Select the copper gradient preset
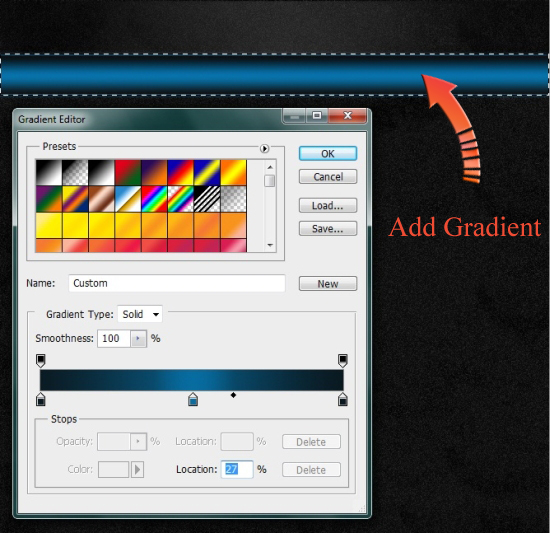Screen dimensions: 550x533 coord(101,199)
